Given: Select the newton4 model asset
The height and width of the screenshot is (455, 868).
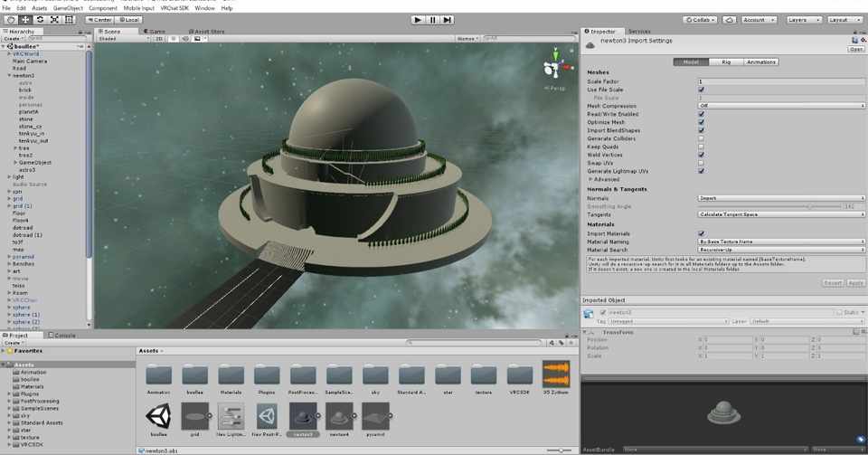Looking at the screenshot, I should click(x=339, y=416).
